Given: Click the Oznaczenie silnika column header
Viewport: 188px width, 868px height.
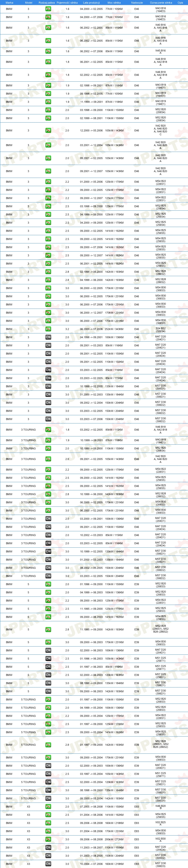Looking at the screenshot, I should pyautogui.click(x=161, y=2).
